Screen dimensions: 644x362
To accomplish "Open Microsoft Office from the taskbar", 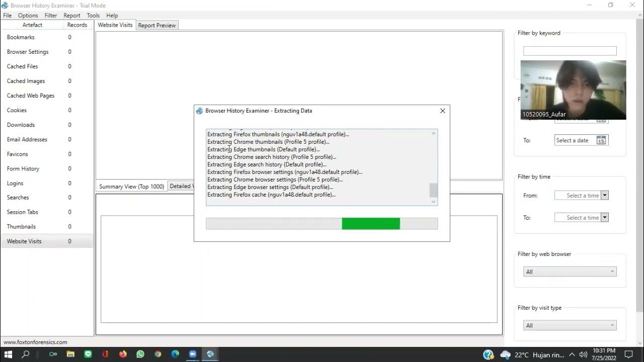I will tap(105, 354).
